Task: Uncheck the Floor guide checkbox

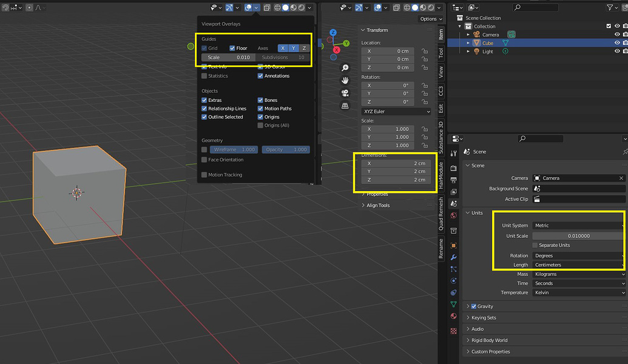Action: (x=232, y=48)
